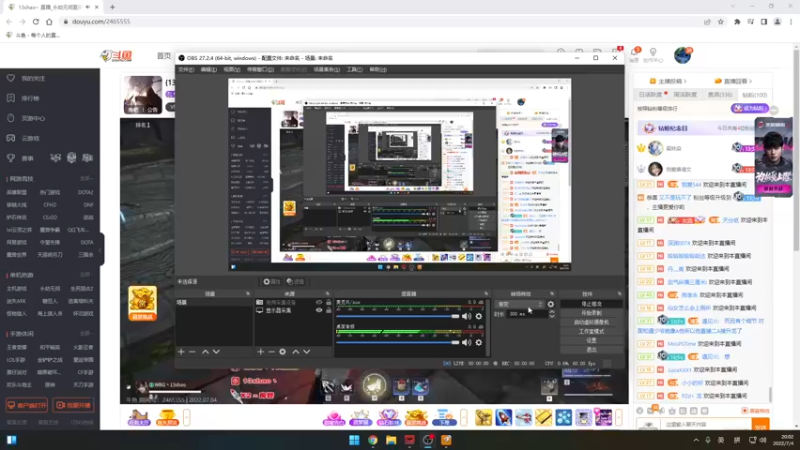This screenshot has height=450, width=800.
Task: Click Properties button in OBS source toolbar
Action: pyautogui.click(x=271, y=282)
